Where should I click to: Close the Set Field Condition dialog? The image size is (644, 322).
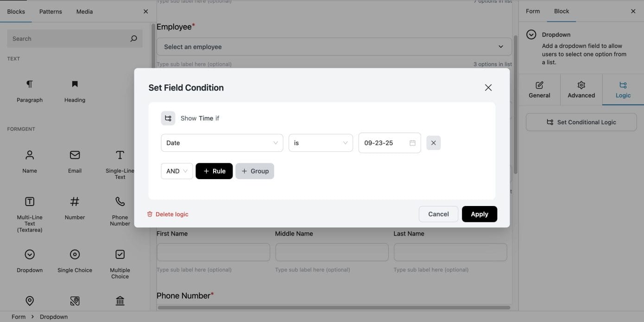(488, 88)
